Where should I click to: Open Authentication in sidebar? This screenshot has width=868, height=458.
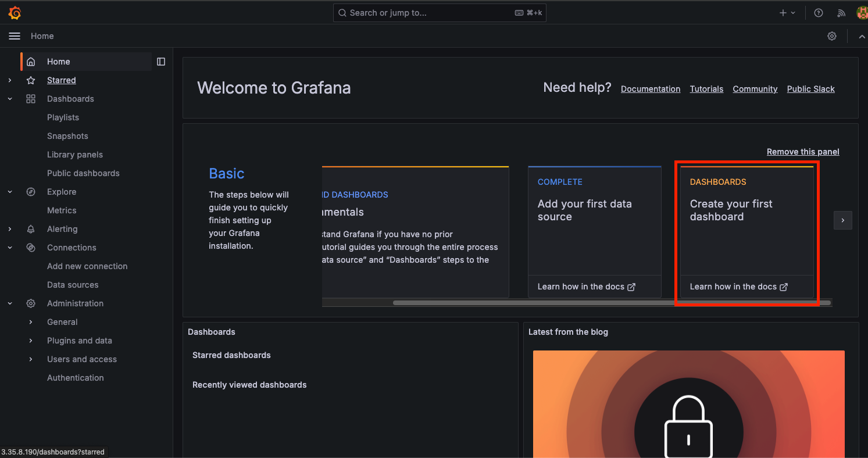(x=76, y=378)
